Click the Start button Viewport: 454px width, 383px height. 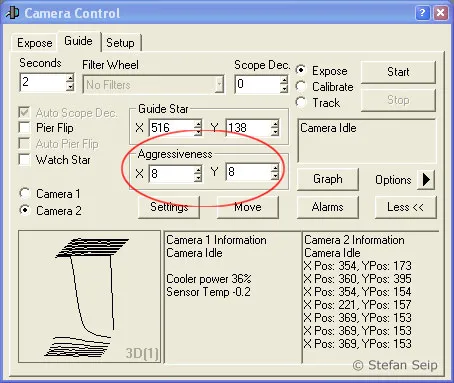coord(398,72)
